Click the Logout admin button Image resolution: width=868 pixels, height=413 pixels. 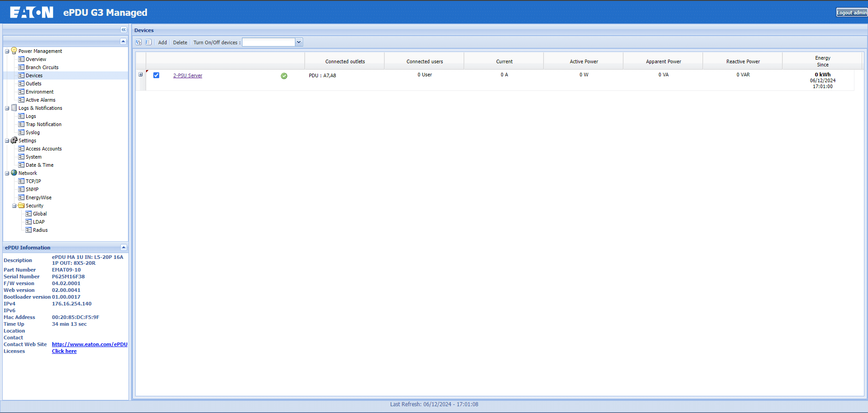coord(852,13)
